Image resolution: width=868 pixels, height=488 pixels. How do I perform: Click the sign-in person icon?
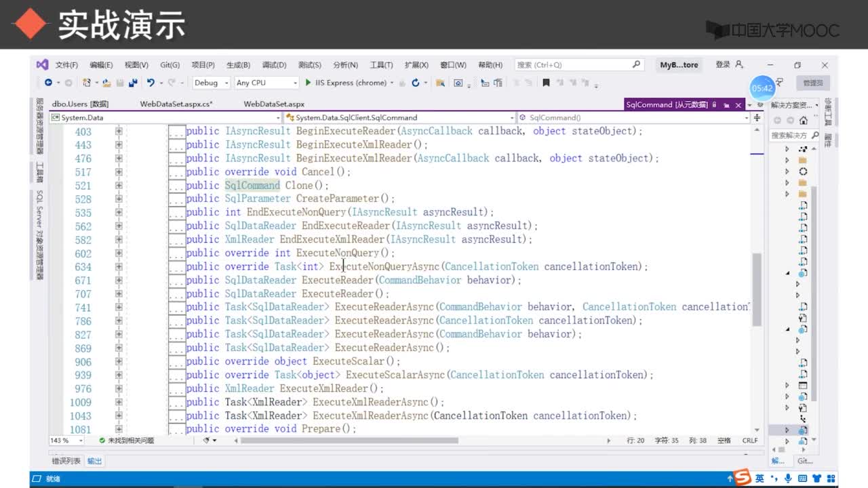(x=739, y=64)
